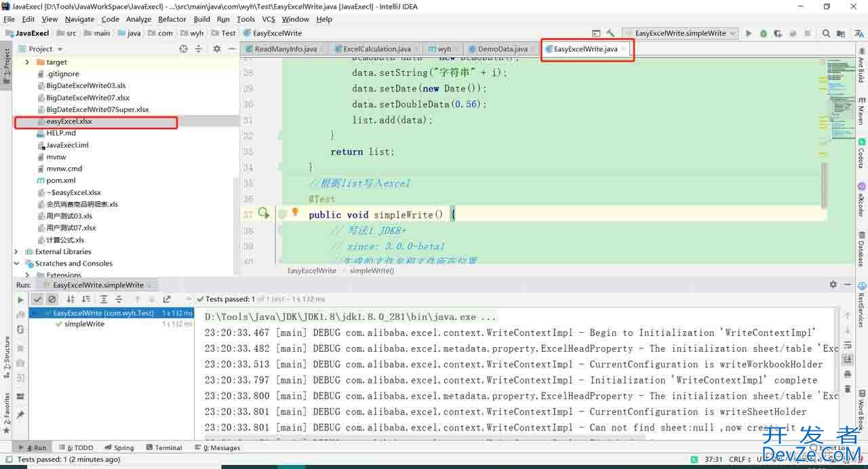This screenshot has width=868, height=469.
Task: Open the VCS menu
Action: 269,19
